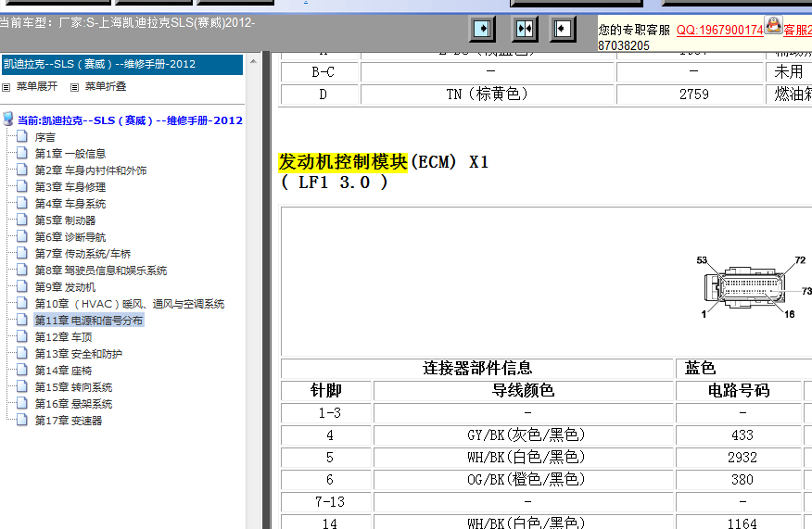
Task: Open the QQ:1967900174 customer service link
Action: (720, 30)
